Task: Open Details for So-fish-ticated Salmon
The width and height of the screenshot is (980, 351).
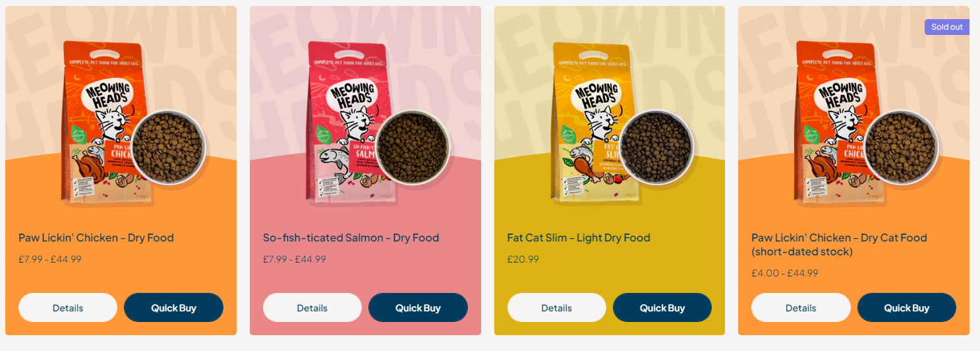Action: 312,307
